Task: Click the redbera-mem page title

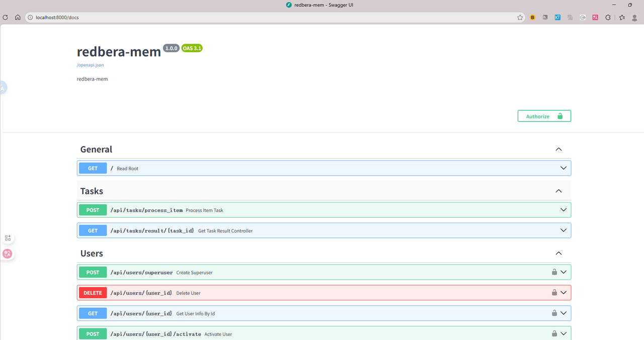Action: tap(119, 51)
